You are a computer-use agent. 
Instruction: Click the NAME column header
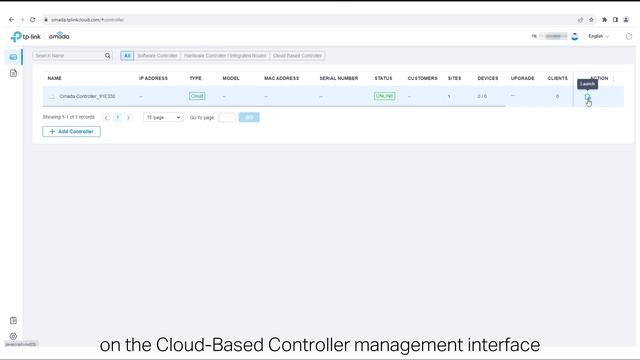(x=54, y=78)
